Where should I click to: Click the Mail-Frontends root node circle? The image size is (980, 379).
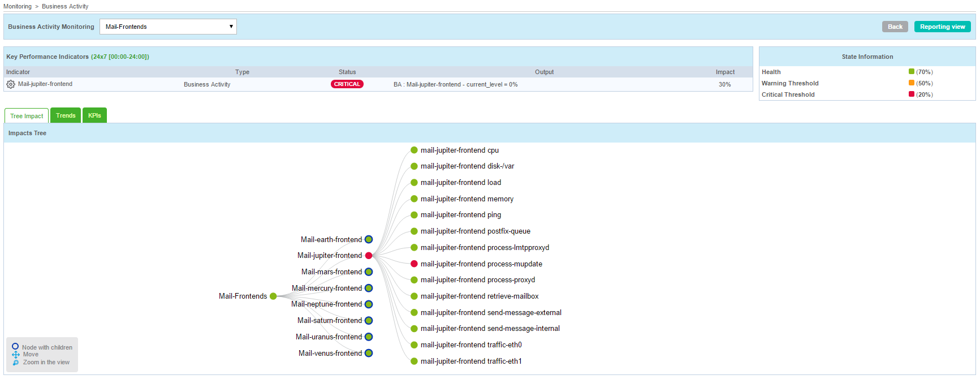pos(273,296)
